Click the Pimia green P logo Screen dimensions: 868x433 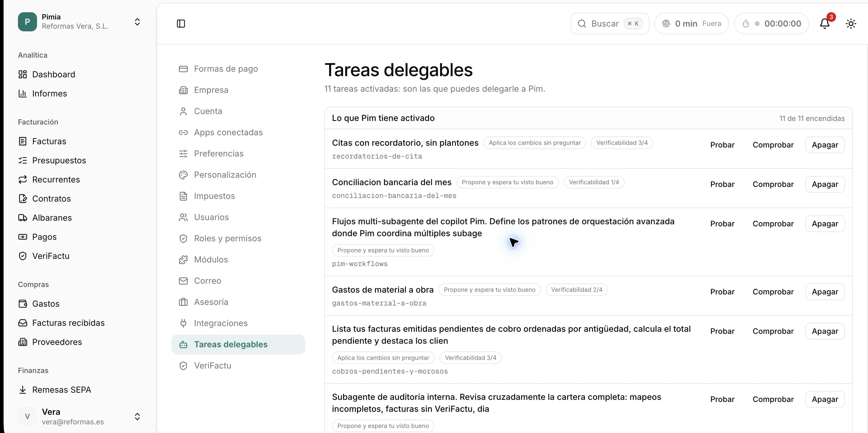(x=27, y=22)
